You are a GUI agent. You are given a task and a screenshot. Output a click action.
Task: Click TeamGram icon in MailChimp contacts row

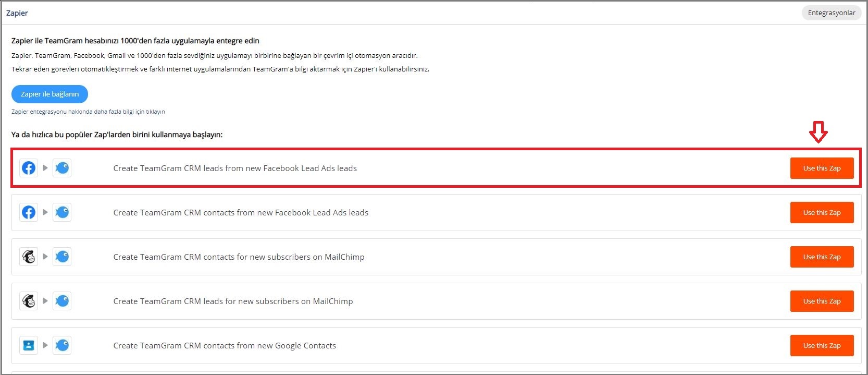[x=62, y=257]
